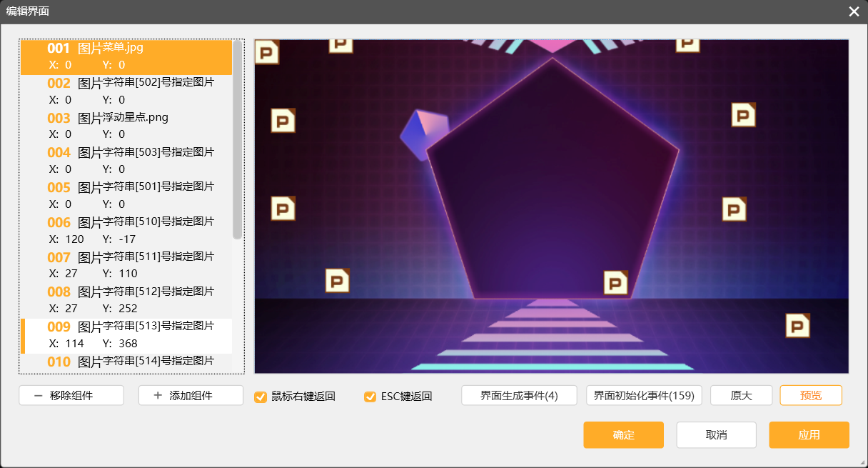Click the 原大 button
Screen dimensions: 868x468
click(741, 396)
